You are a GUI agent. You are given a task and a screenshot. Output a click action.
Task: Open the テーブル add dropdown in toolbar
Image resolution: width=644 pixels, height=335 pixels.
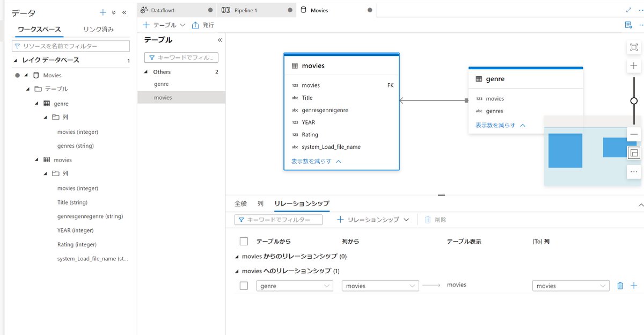[x=182, y=25]
